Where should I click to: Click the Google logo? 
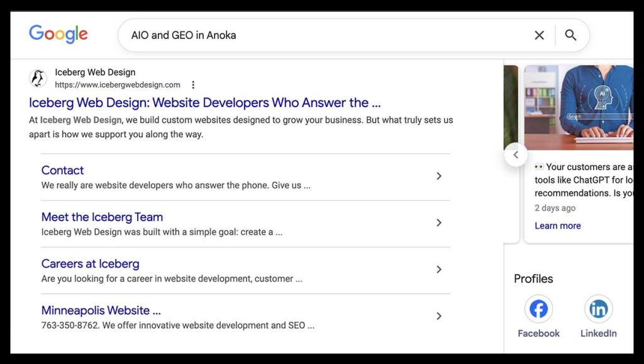[x=58, y=34]
